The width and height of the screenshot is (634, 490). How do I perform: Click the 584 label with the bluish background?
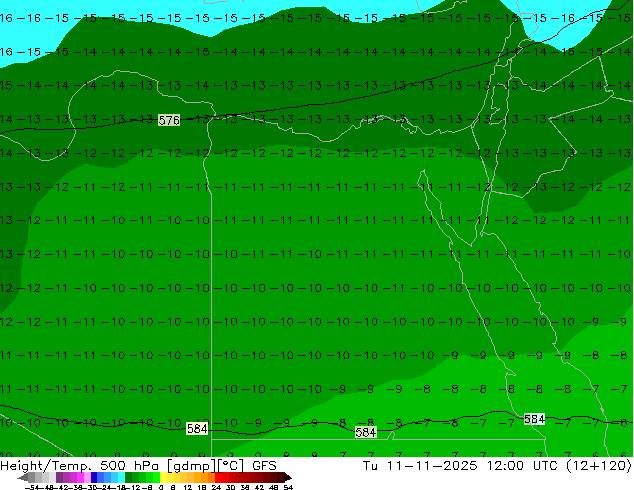coord(534,419)
